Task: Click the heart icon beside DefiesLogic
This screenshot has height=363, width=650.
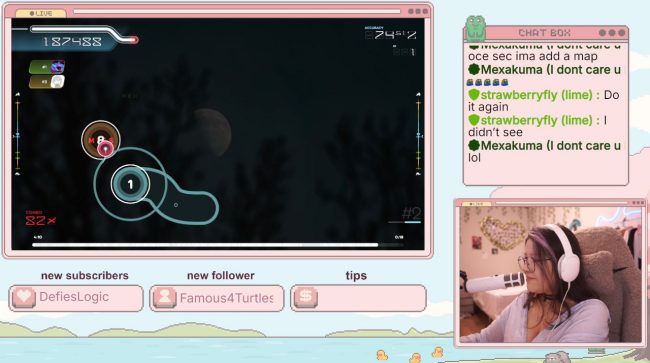Action: [24, 297]
